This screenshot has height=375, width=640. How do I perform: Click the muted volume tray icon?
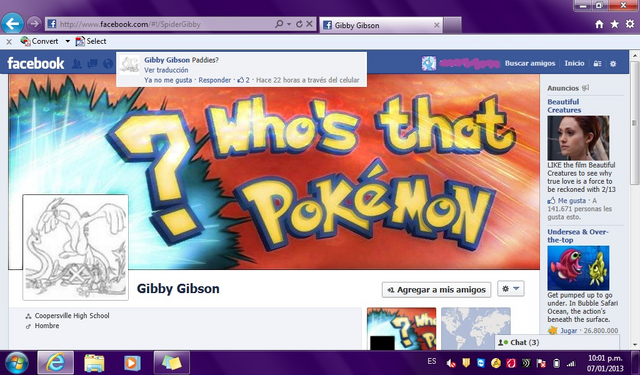(451, 363)
